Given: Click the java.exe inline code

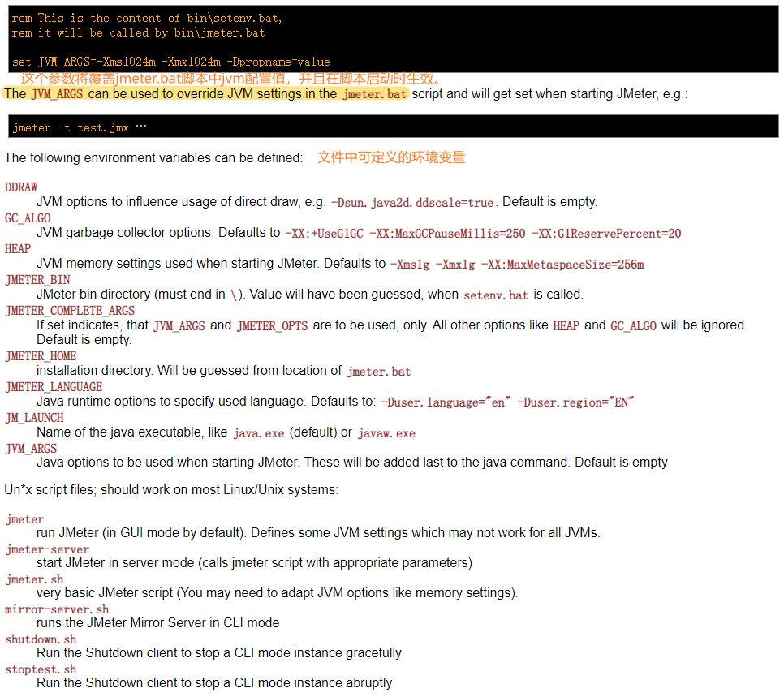Looking at the screenshot, I should pos(259,433).
